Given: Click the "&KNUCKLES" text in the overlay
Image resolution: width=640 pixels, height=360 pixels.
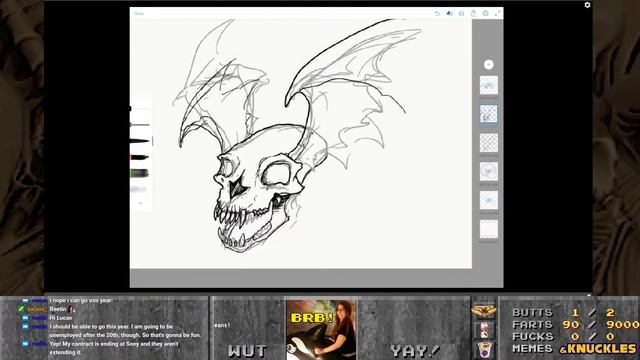Looking at the screenshot, I should point(598,348).
